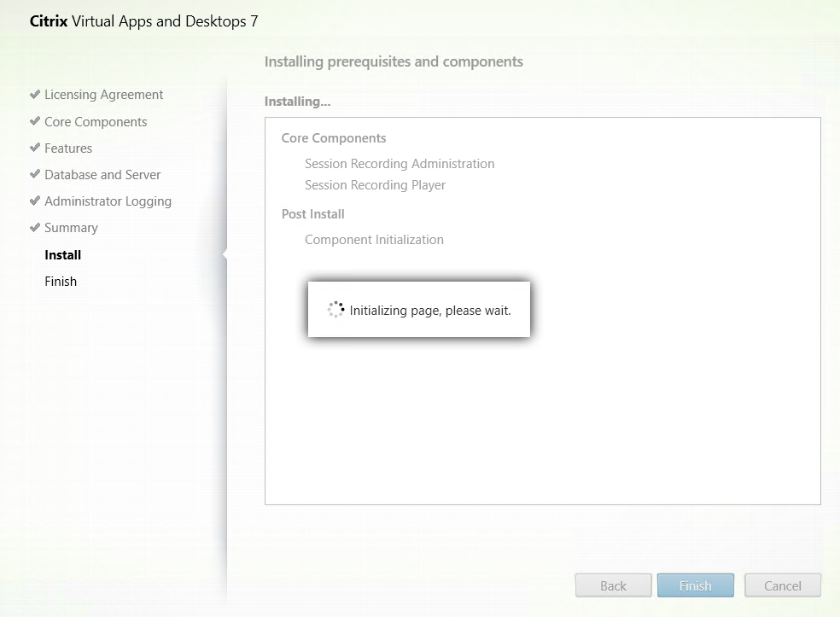Click the checkmark next to Core Components step
The width and height of the screenshot is (840, 617).
(x=35, y=121)
